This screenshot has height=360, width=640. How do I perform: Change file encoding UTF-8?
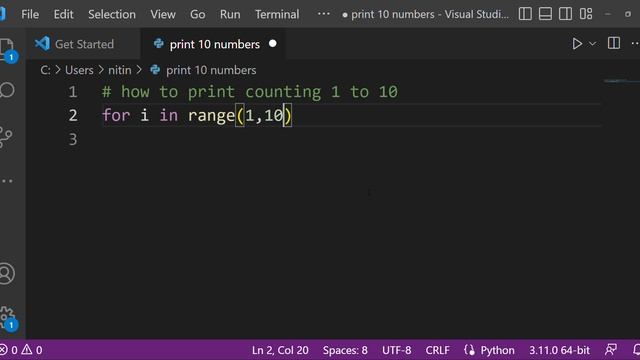point(396,350)
